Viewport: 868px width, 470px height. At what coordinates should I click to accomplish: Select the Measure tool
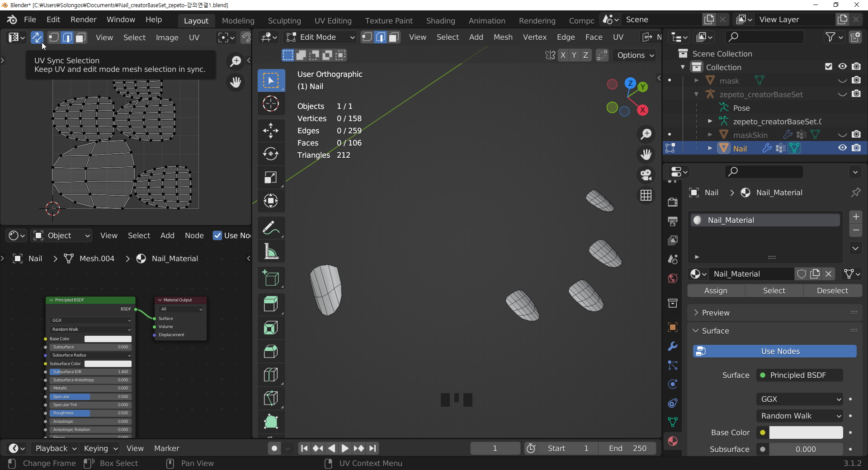tap(271, 251)
